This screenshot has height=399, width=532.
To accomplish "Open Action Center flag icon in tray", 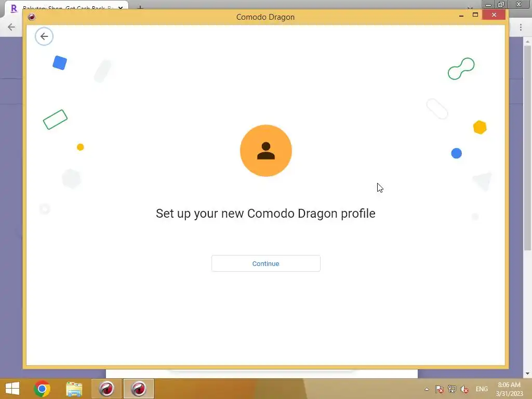I will click(440, 389).
